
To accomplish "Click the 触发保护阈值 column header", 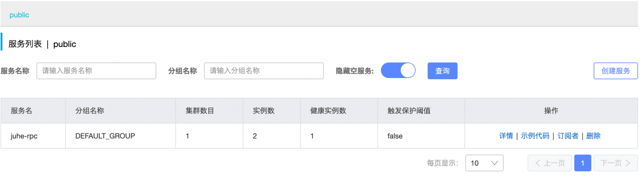I will 421,111.
